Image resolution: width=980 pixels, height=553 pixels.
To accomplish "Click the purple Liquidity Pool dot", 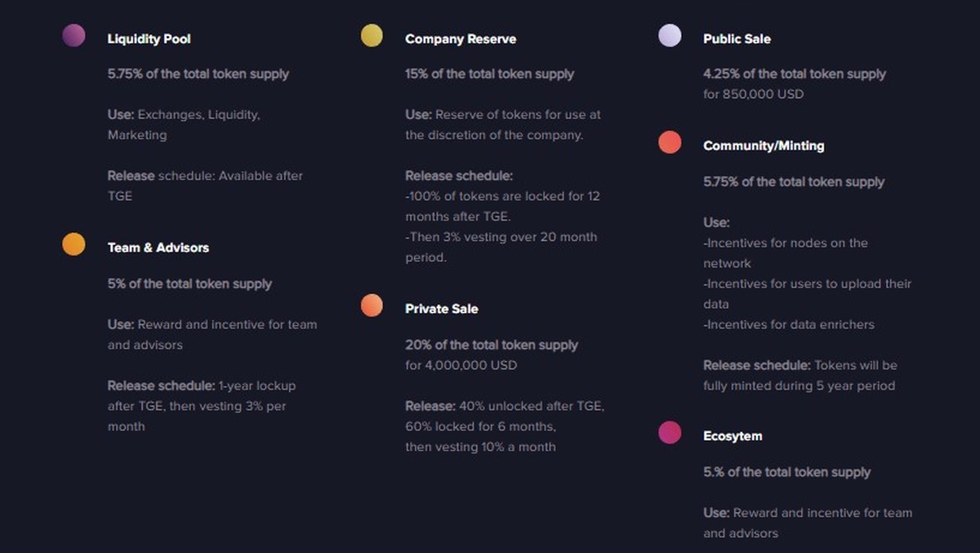I will [73, 36].
